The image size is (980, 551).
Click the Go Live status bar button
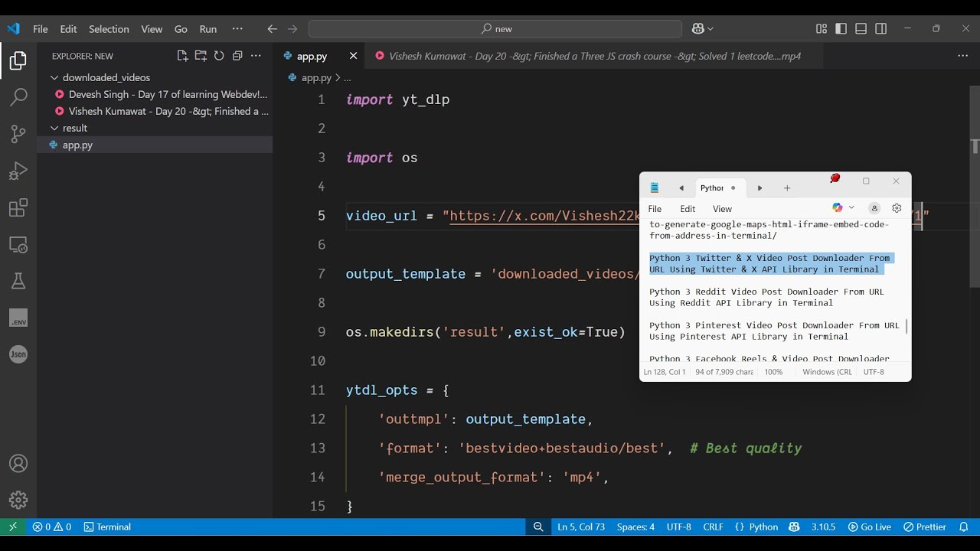point(870,527)
